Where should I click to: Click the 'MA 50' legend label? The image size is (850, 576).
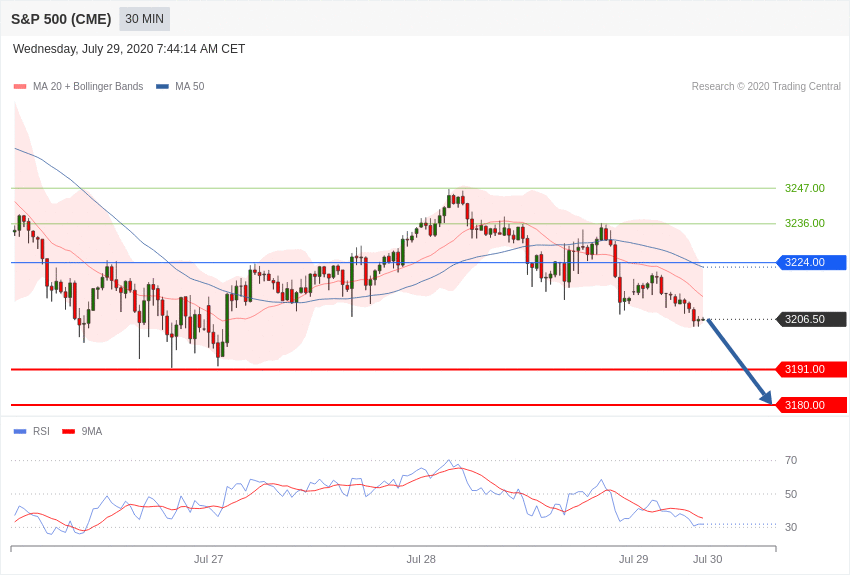[190, 86]
